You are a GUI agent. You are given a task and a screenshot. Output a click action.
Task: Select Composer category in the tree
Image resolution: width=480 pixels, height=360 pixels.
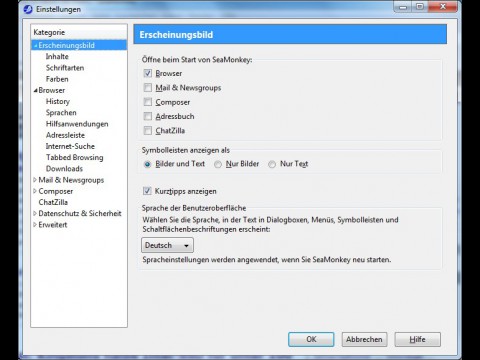tap(56, 191)
